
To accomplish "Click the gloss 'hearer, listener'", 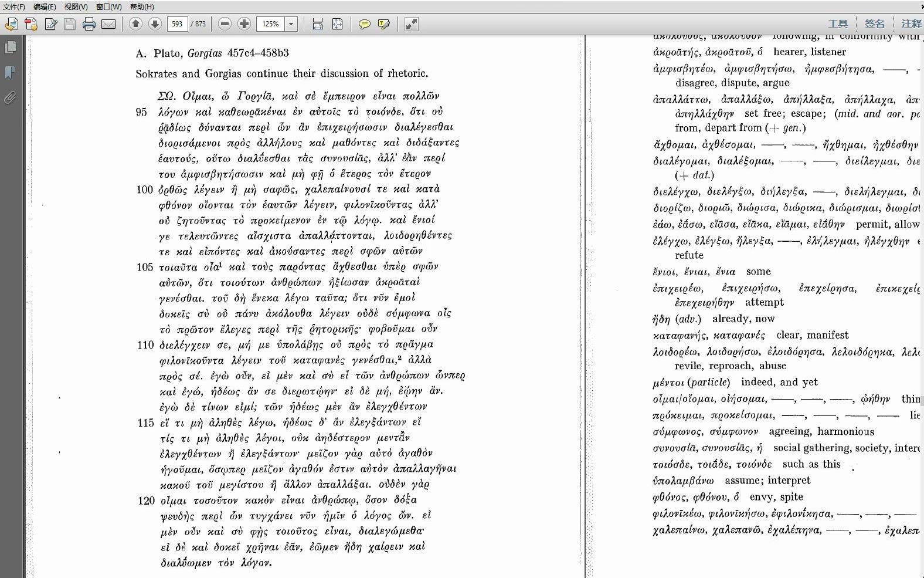I will (810, 52).
